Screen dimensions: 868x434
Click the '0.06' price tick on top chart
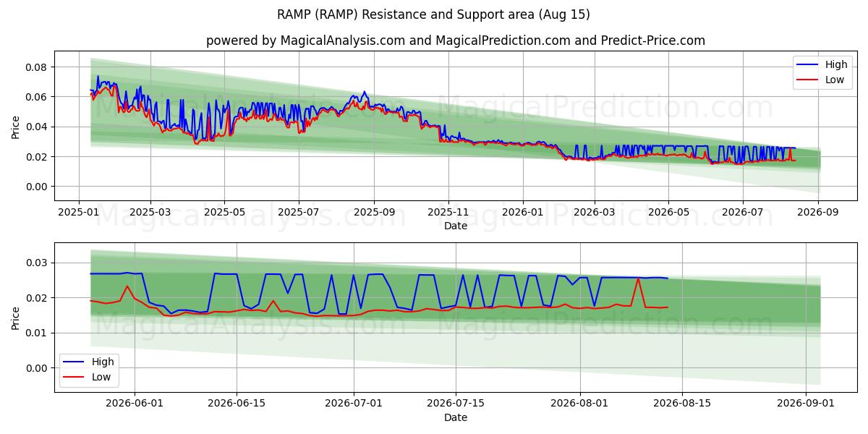coord(37,97)
